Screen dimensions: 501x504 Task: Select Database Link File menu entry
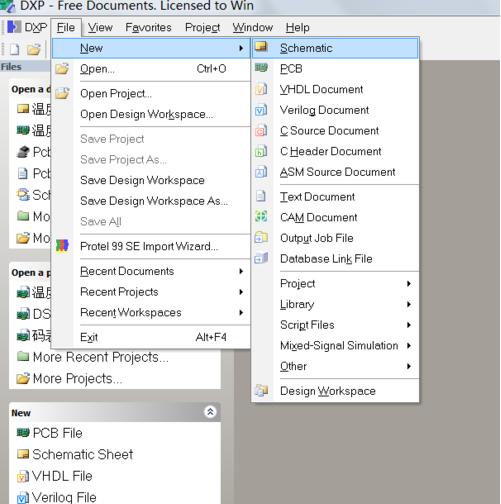(x=335, y=259)
